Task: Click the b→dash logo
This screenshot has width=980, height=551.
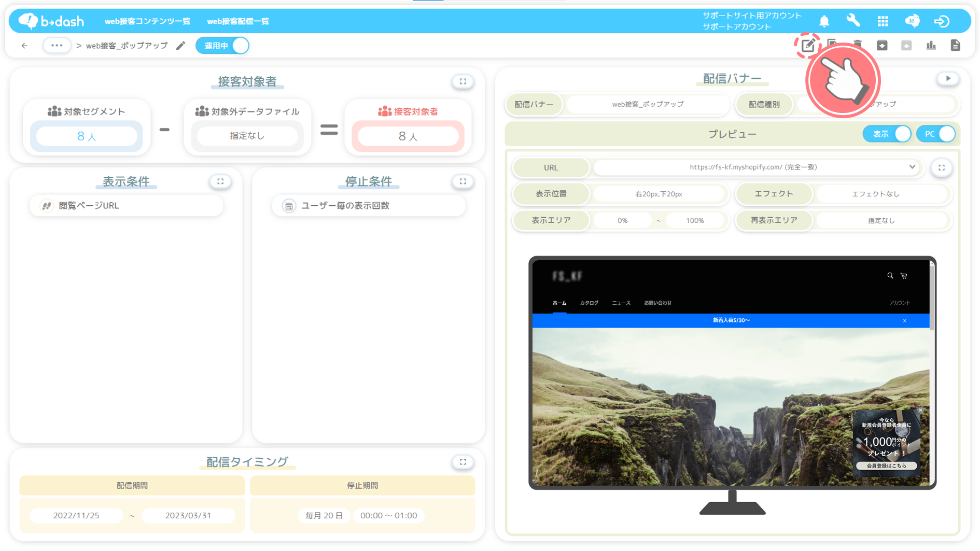Action: coord(51,21)
